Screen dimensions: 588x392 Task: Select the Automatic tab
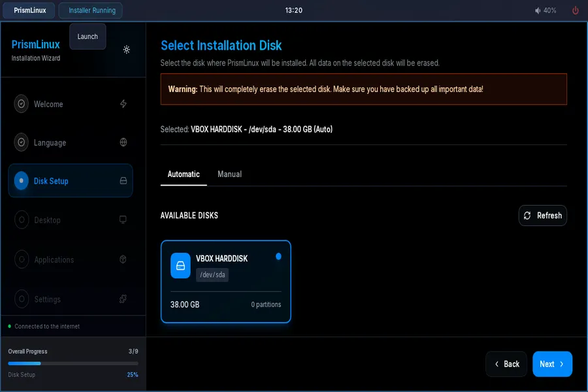pos(184,174)
